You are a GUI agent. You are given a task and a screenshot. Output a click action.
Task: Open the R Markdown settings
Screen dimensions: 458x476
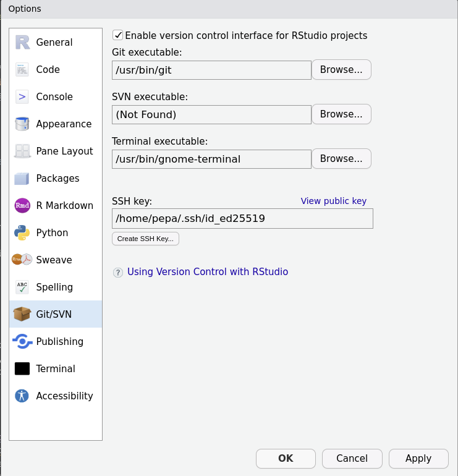tap(56, 205)
